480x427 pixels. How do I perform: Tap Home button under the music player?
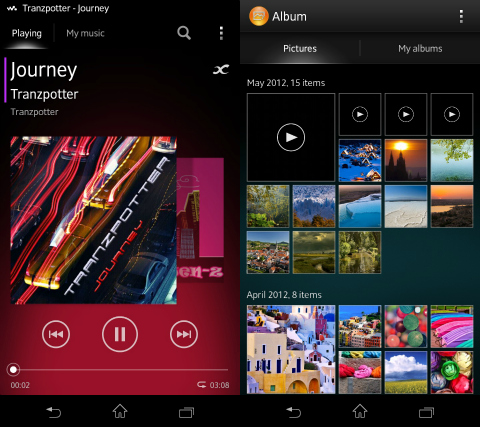pyautogui.click(x=120, y=411)
